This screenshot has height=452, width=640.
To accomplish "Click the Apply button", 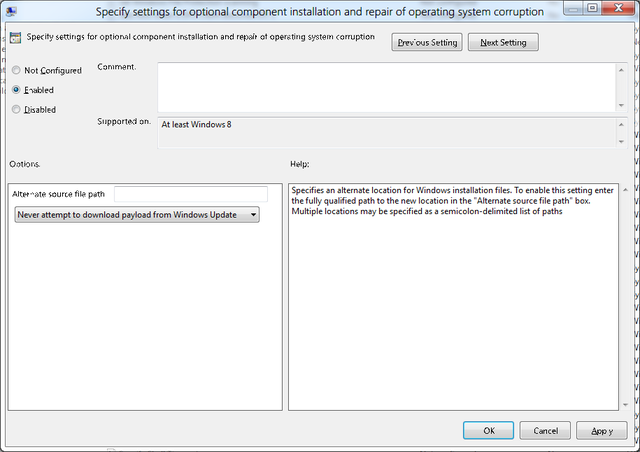I will pos(601,430).
